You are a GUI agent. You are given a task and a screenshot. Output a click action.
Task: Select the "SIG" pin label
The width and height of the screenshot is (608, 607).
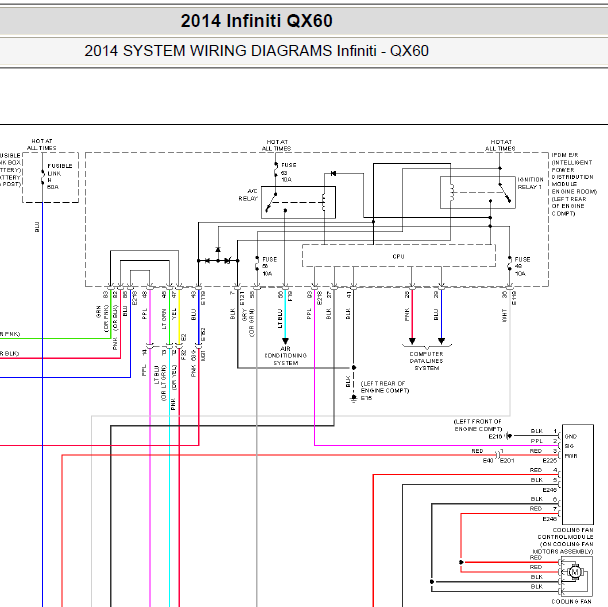pos(569,446)
